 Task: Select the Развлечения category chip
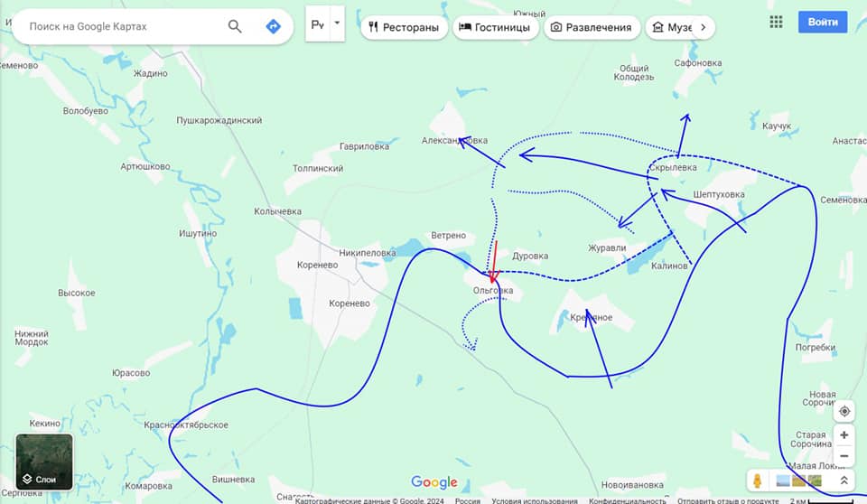[592, 27]
